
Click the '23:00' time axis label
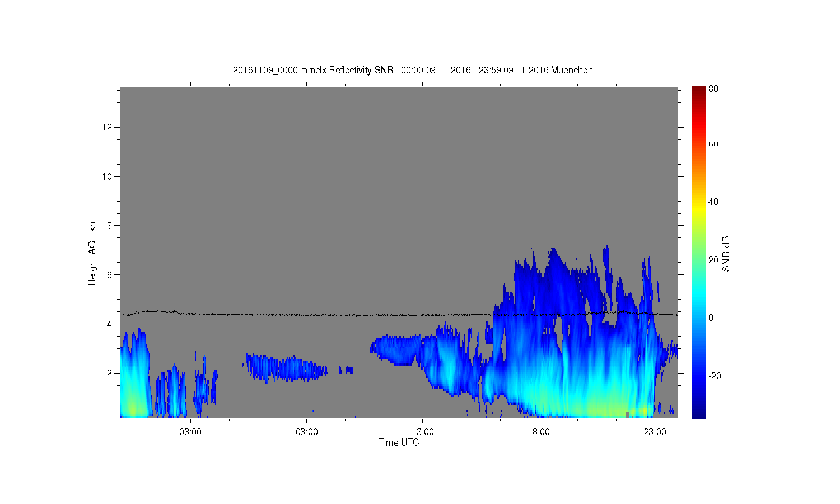[655, 432]
